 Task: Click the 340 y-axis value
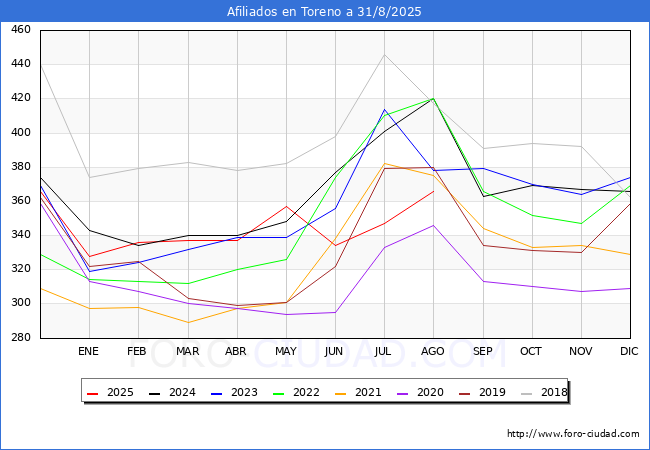(x=21, y=235)
